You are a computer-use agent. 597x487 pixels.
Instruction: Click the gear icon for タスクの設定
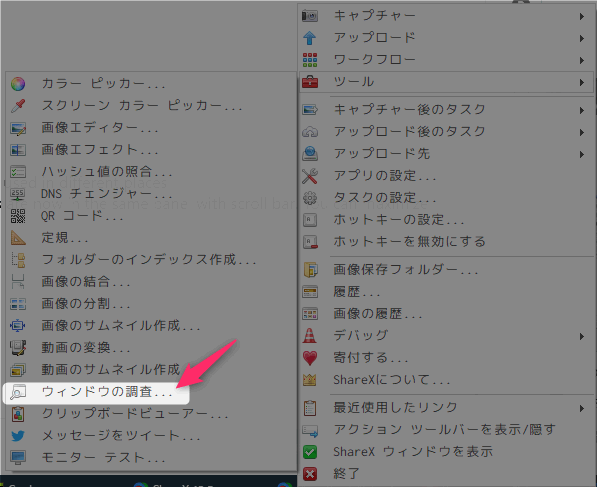(x=310, y=198)
